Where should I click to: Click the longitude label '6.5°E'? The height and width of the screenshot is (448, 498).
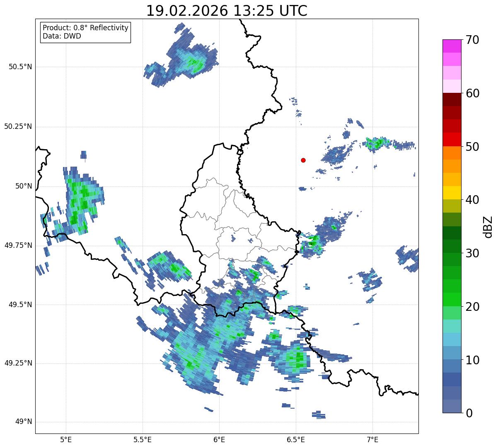(296, 440)
